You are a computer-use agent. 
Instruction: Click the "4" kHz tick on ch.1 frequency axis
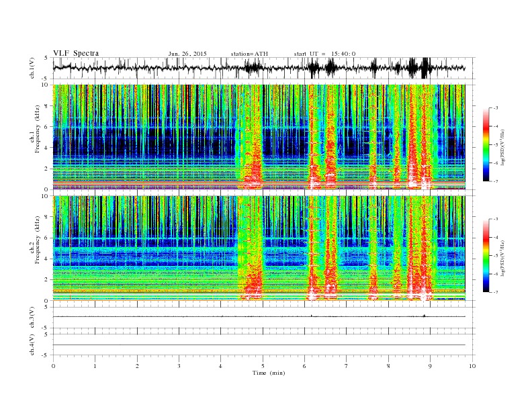coord(46,148)
